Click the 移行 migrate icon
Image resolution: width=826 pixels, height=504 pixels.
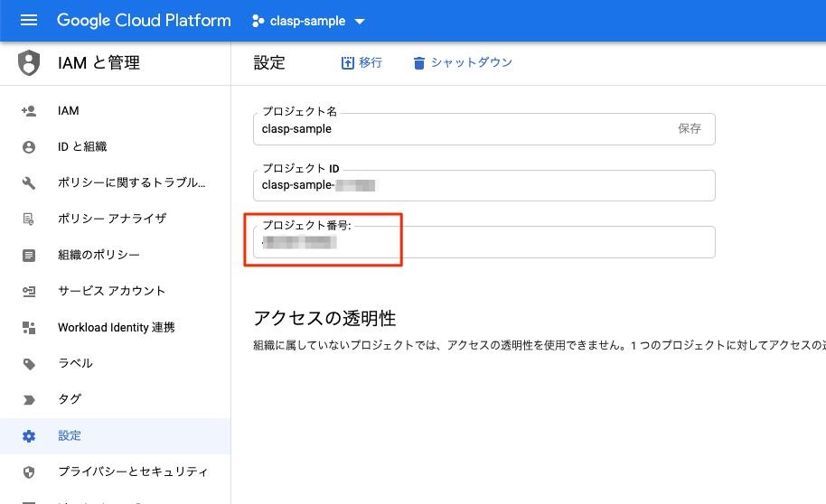348,62
